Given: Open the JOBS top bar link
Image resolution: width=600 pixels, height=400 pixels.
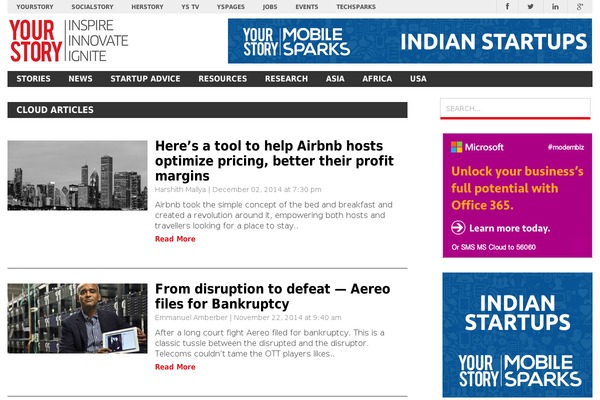Looking at the screenshot, I should coord(270,7).
